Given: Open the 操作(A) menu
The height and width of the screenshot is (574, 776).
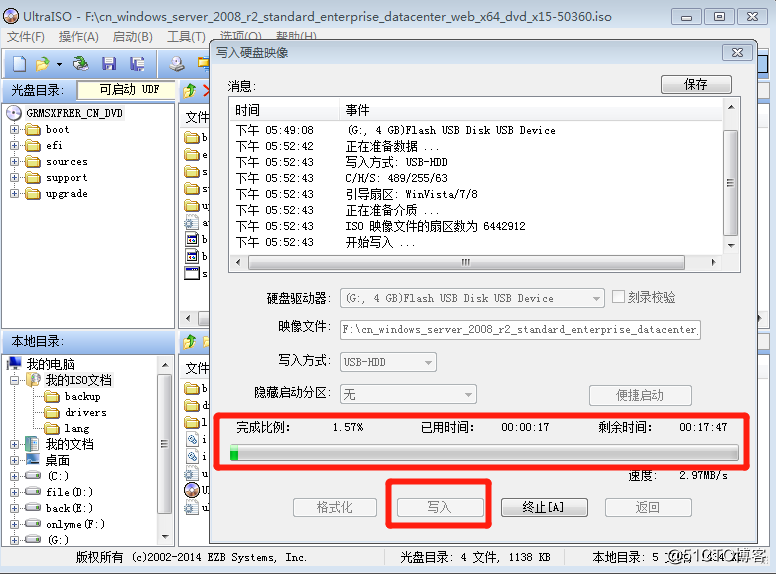Looking at the screenshot, I should (x=79, y=37).
